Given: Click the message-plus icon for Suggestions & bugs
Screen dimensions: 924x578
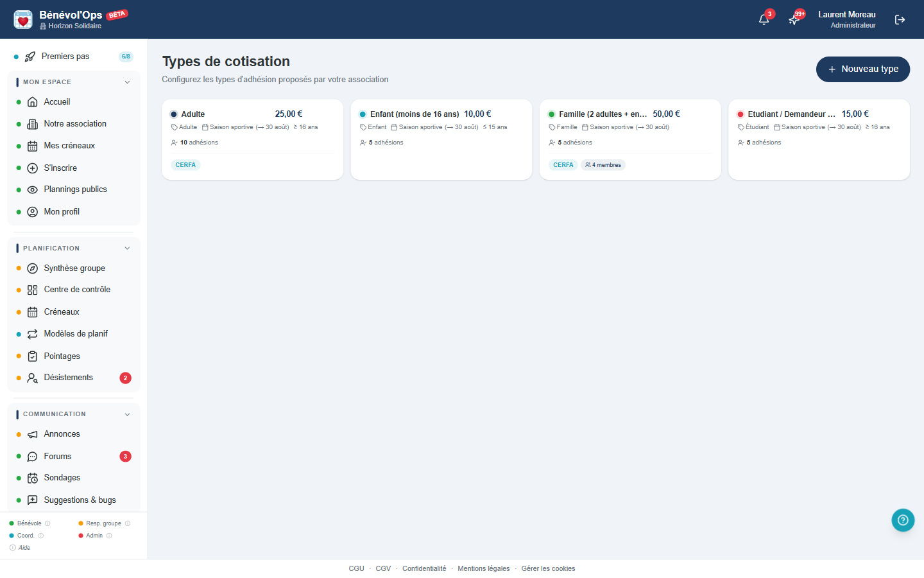Looking at the screenshot, I should (33, 500).
